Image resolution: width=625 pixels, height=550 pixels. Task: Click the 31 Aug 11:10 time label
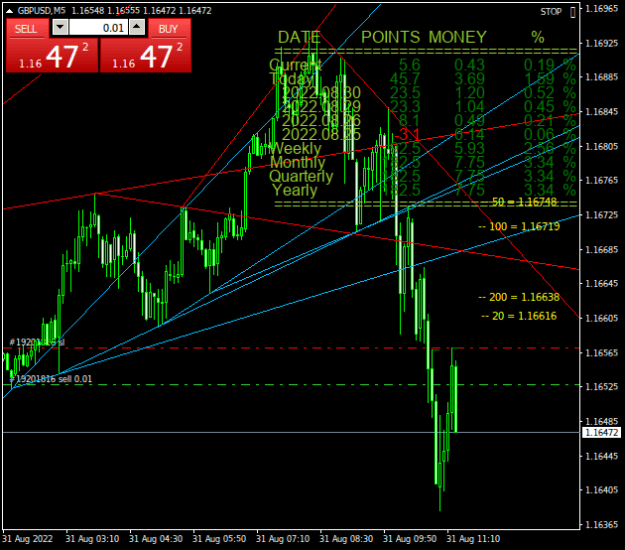point(473,539)
